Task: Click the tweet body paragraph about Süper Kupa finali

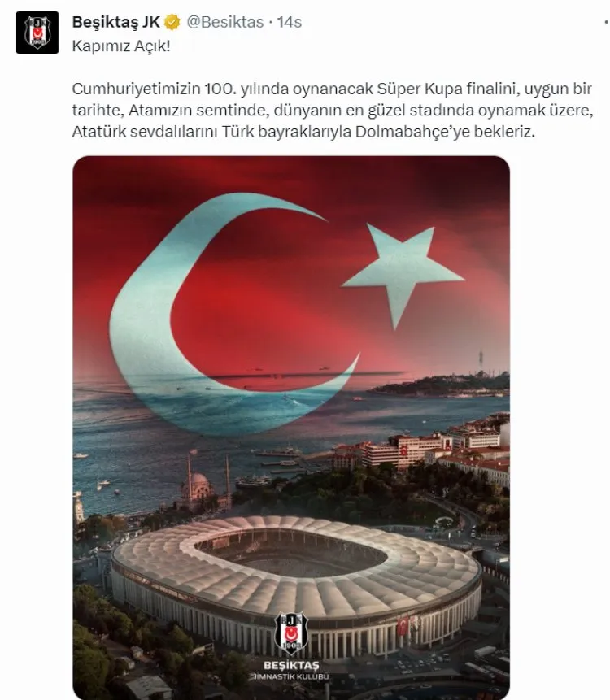Action: click(x=333, y=111)
